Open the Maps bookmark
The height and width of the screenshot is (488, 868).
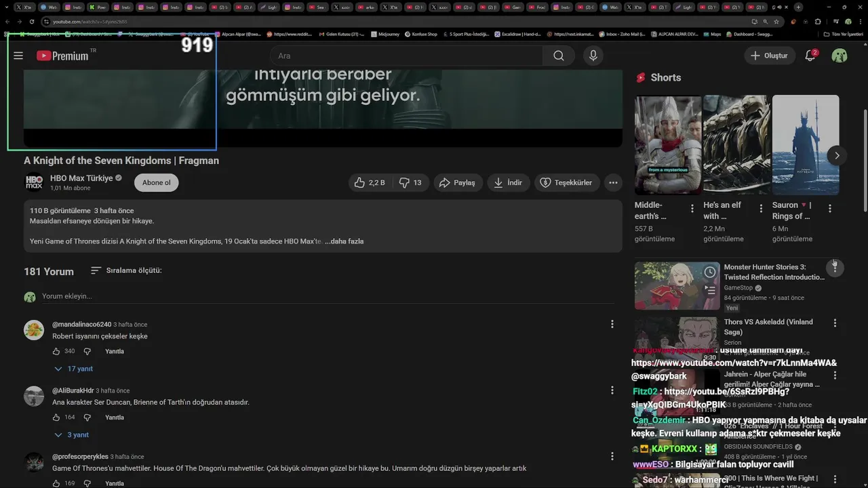pyautogui.click(x=712, y=34)
